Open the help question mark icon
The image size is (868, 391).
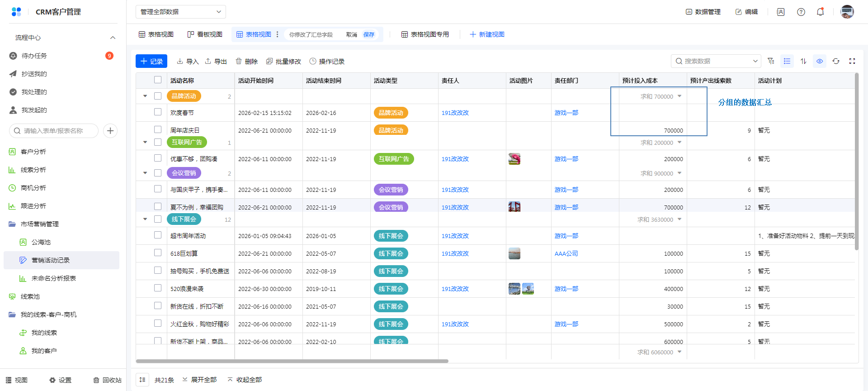[x=801, y=12]
